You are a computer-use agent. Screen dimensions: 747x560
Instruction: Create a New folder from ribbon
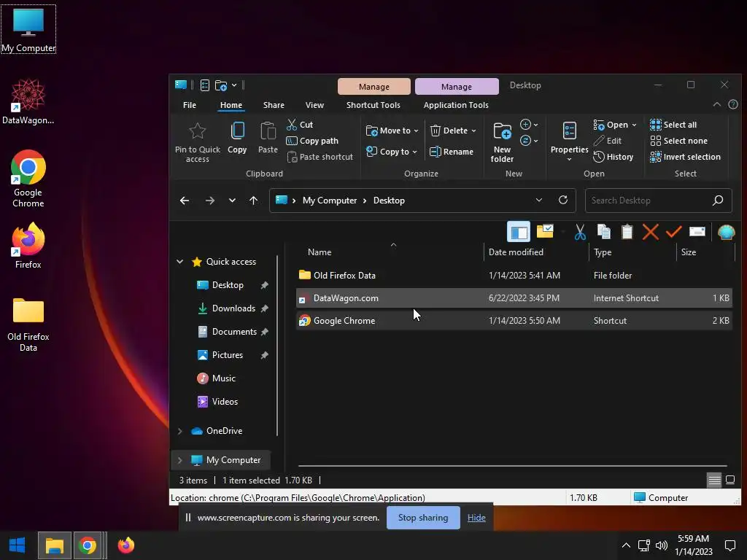click(x=502, y=142)
